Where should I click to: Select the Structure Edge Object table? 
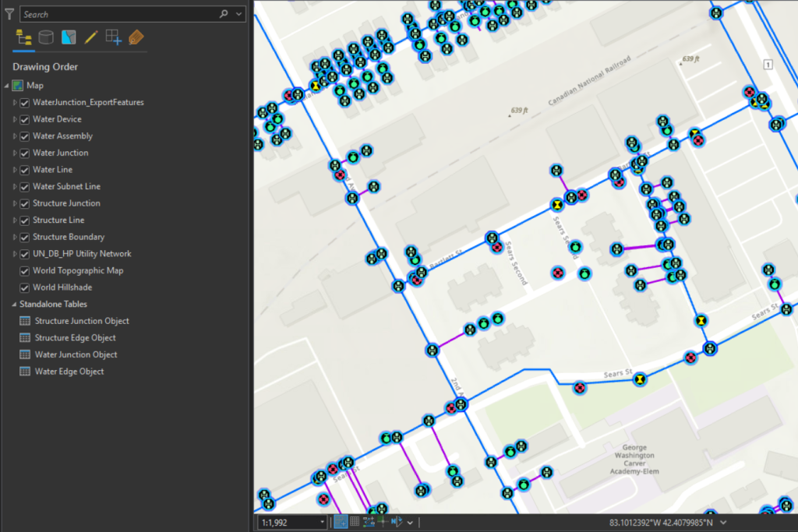[75, 338]
